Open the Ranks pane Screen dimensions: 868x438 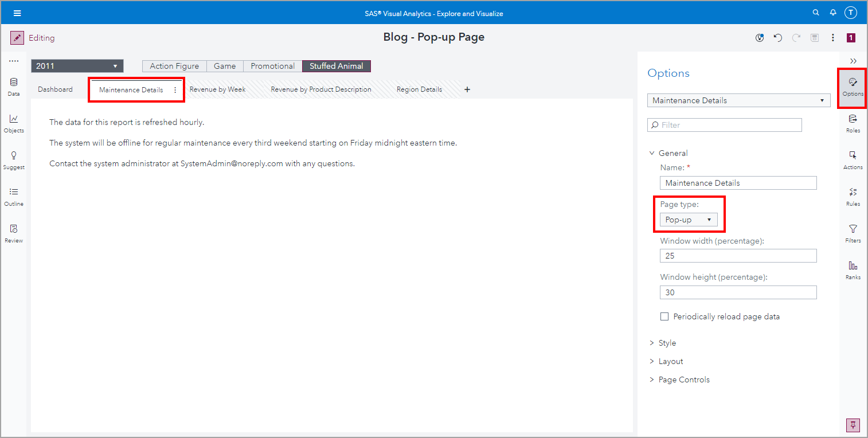coord(853,269)
